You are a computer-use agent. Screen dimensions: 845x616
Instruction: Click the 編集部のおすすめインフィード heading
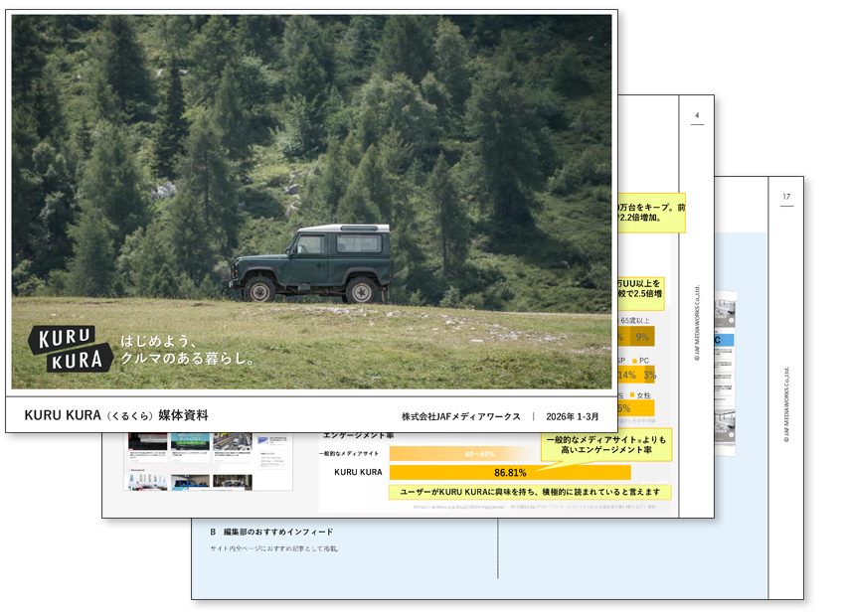(x=271, y=533)
